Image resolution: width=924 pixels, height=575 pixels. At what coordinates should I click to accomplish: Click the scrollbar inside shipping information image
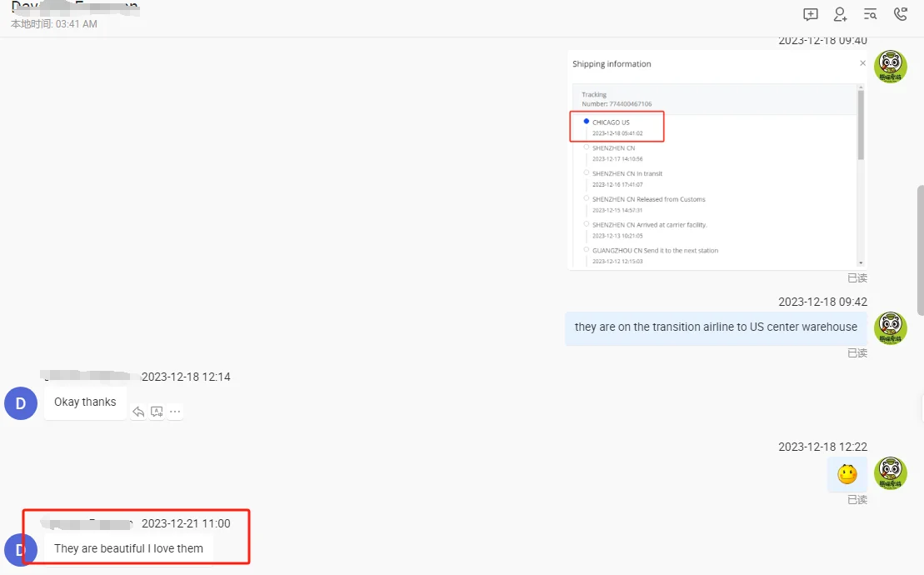(x=861, y=125)
